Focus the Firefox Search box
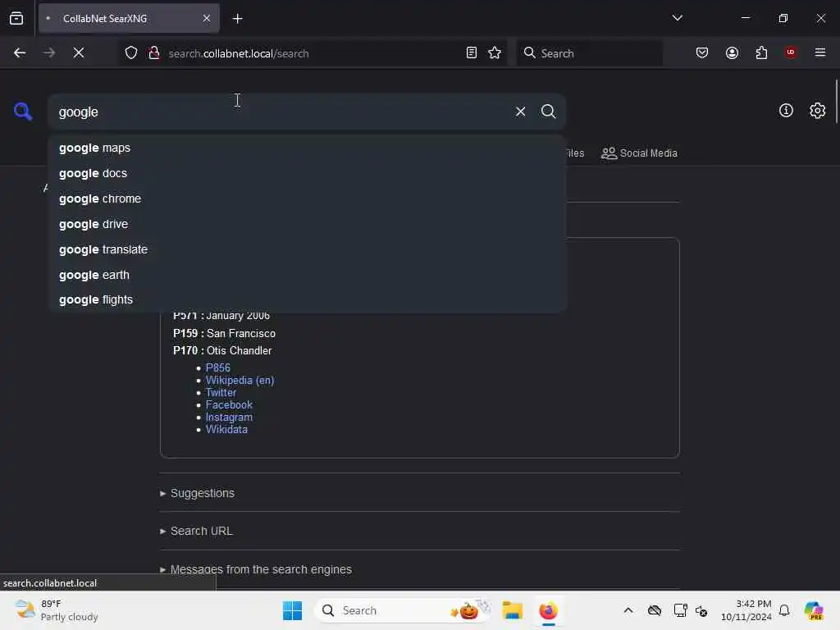This screenshot has width=840, height=630. 589,53
